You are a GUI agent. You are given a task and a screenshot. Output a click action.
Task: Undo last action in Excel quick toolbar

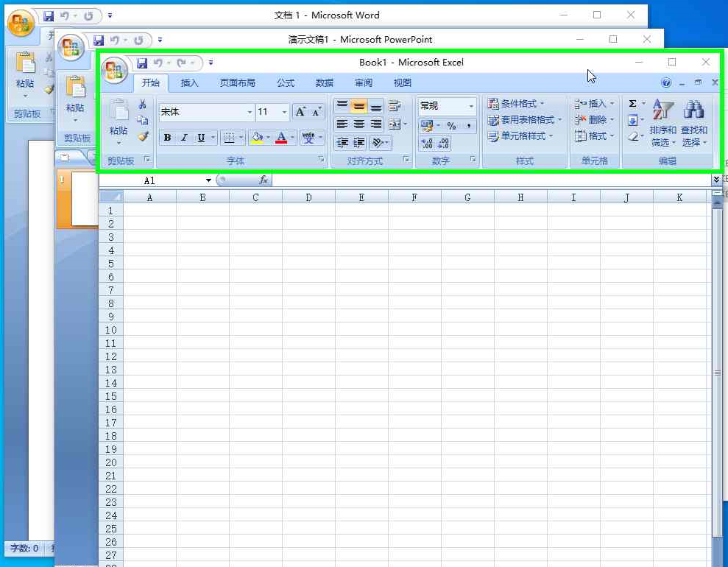[x=158, y=63]
